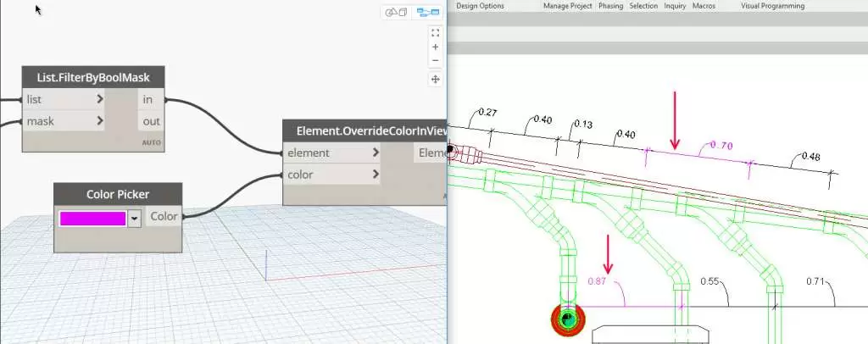Viewport: 868px width, 344px height.
Task: Click the magenta color swatch
Action: [x=92, y=219]
